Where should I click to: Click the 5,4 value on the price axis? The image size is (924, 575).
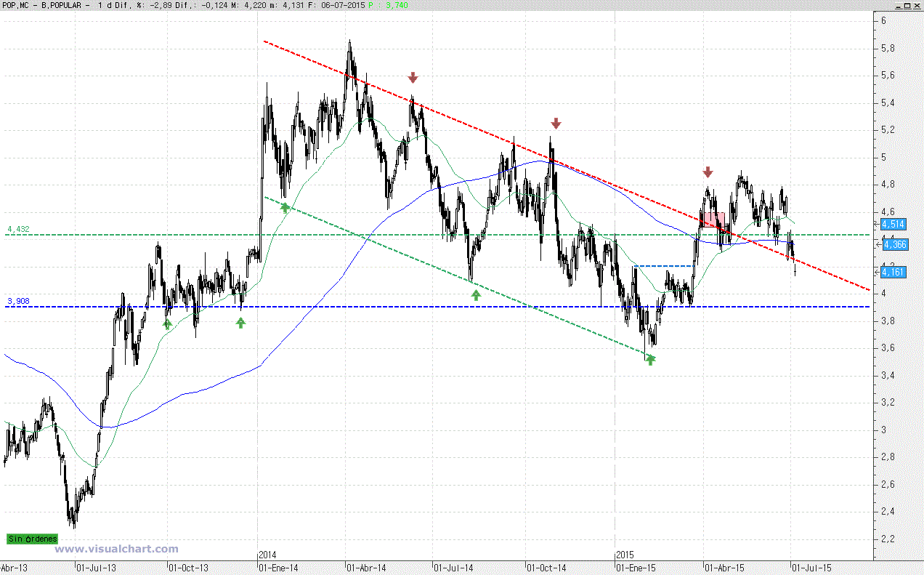[887, 103]
